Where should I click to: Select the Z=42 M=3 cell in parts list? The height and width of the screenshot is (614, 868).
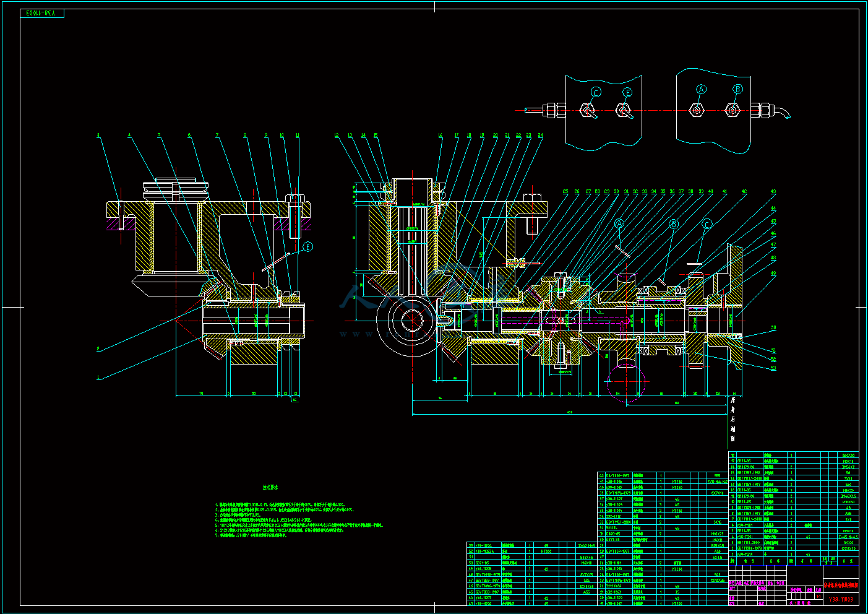pos(587,546)
